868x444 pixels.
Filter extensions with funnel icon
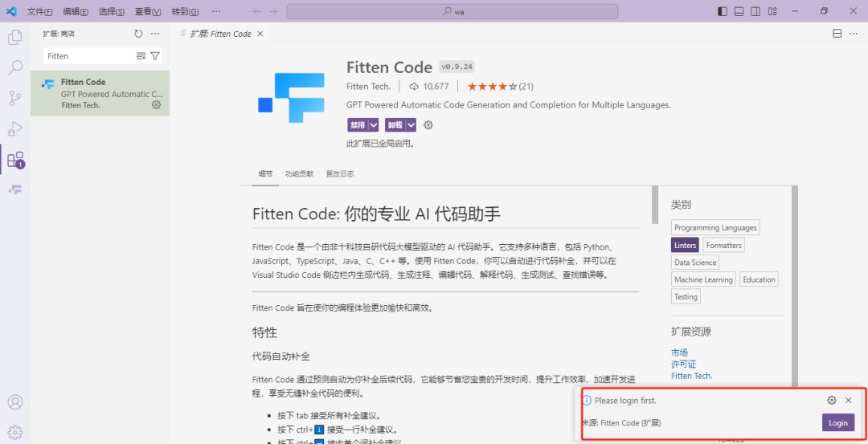click(155, 56)
